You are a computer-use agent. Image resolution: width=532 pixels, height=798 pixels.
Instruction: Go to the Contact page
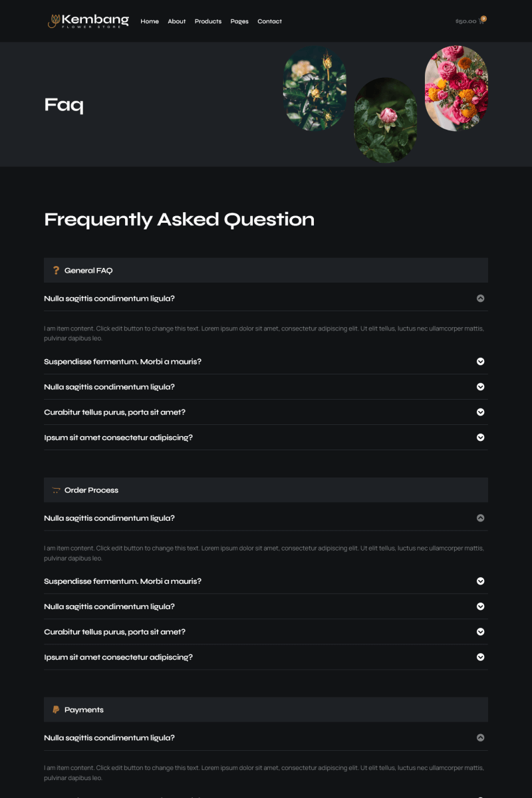269,21
